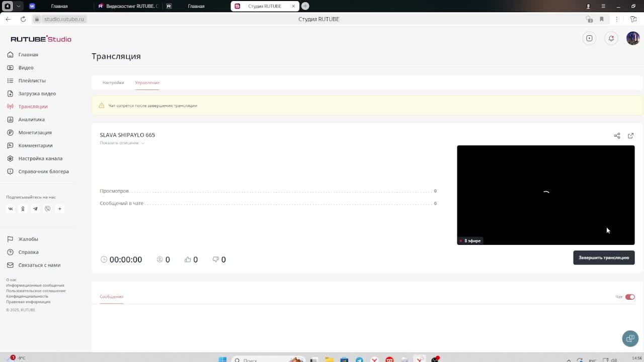Click the Windows Start button
The image size is (644, 362).
click(222, 359)
